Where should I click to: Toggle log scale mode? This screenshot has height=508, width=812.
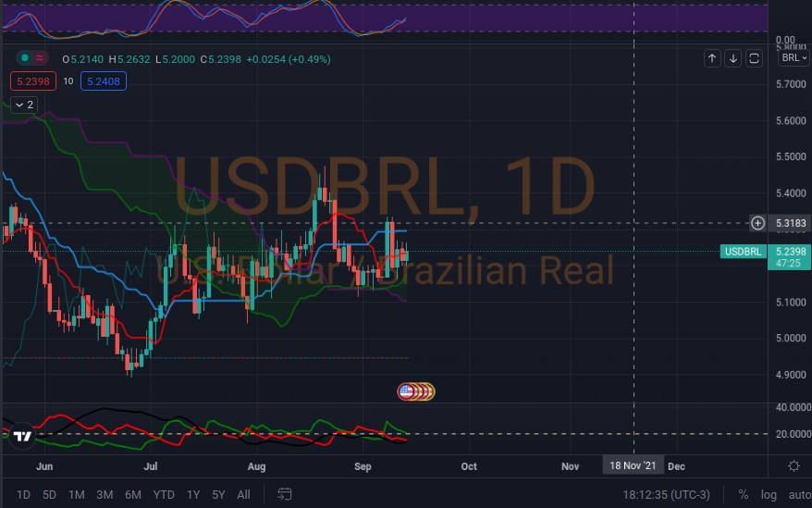tap(769, 494)
